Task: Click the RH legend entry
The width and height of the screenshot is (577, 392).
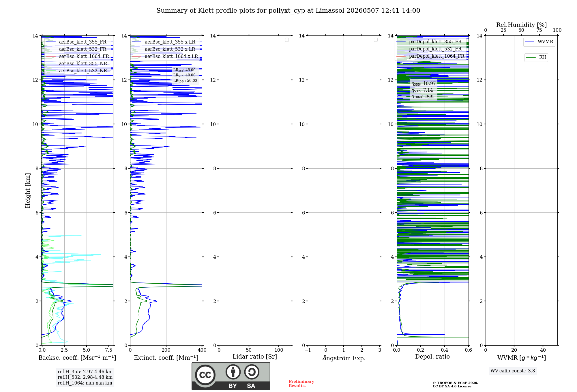Action: coord(536,57)
